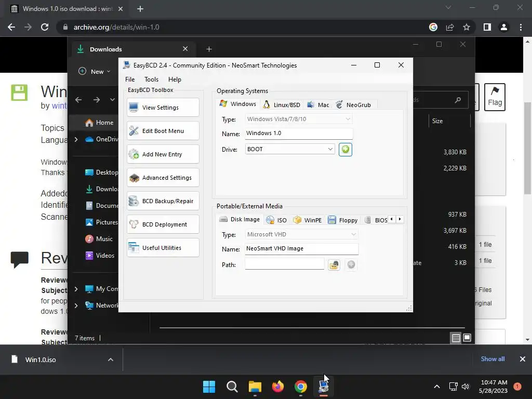Open Useful Utilities page
532x399 pixels.
tap(163, 248)
